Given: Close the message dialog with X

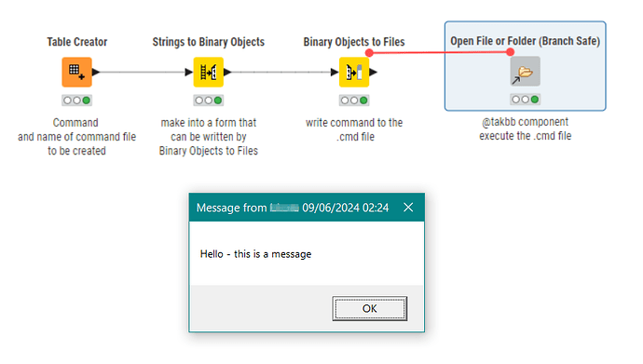Looking at the screenshot, I should click(408, 208).
